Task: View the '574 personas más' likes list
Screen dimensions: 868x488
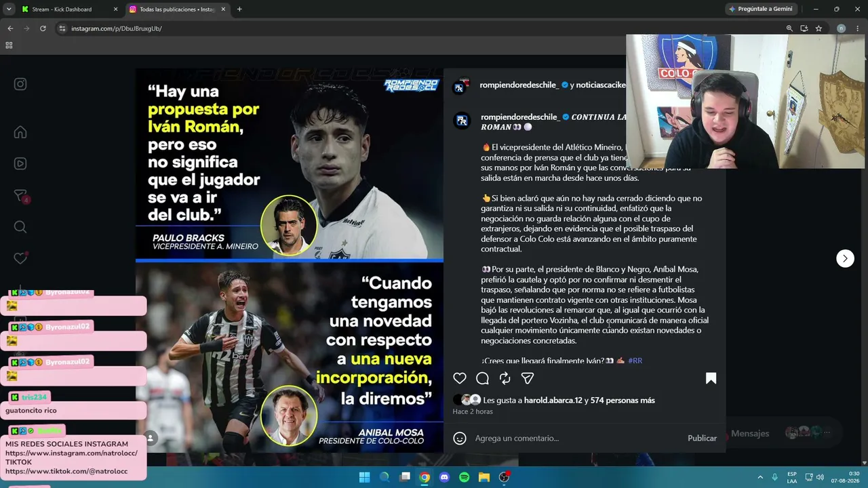Action: [623, 401]
